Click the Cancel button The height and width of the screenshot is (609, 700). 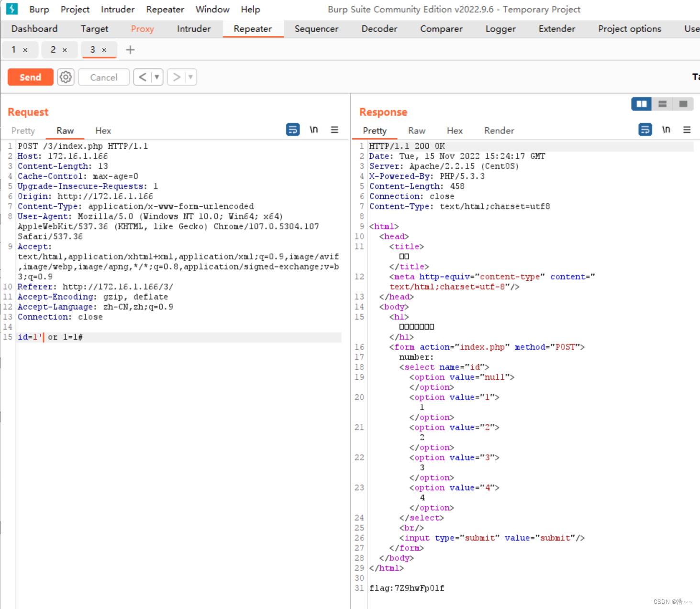(x=103, y=77)
